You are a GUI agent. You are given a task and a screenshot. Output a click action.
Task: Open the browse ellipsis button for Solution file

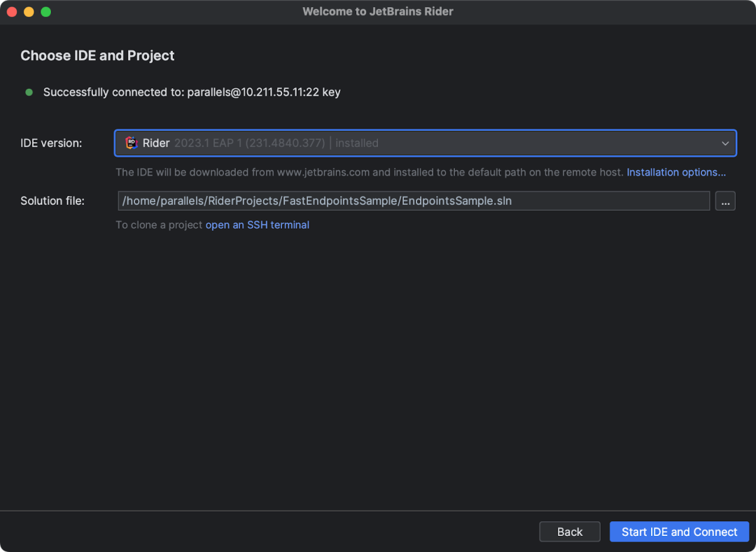(x=725, y=201)
